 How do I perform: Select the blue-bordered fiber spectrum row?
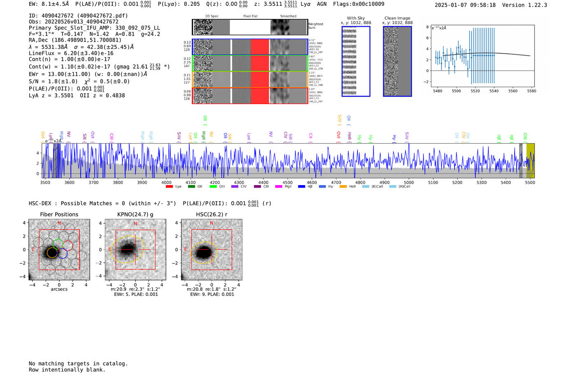[x=250, y=47]
